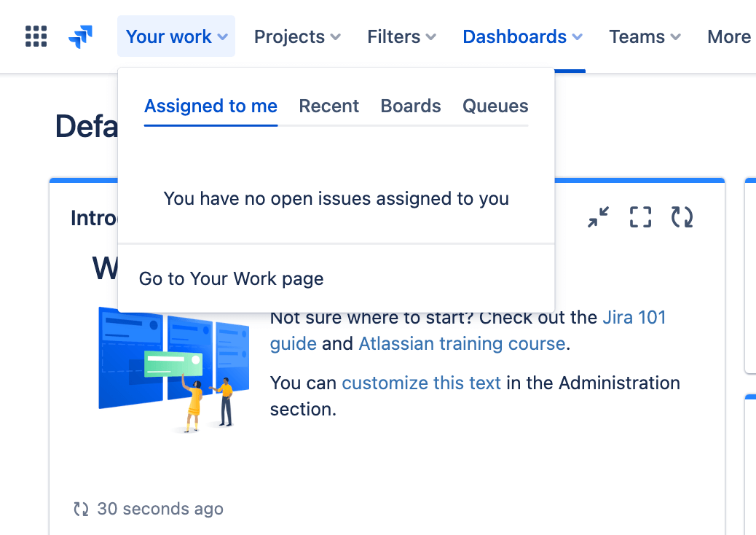Open the Atlassian app switcher grid
Screen dimensions: 756x535
tap(35, 36)
